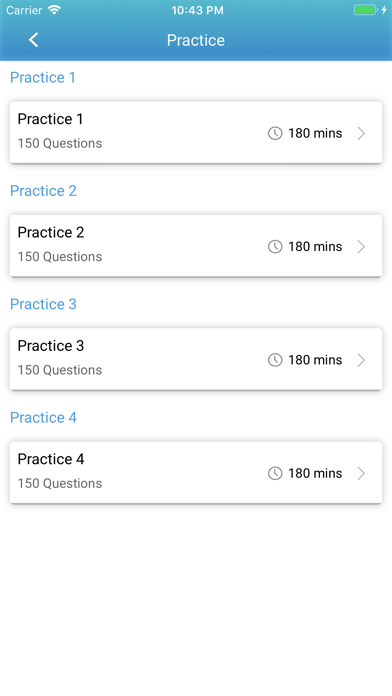
Task: Open Practice 1 via its chevron arrow
Action: point(361,133)
